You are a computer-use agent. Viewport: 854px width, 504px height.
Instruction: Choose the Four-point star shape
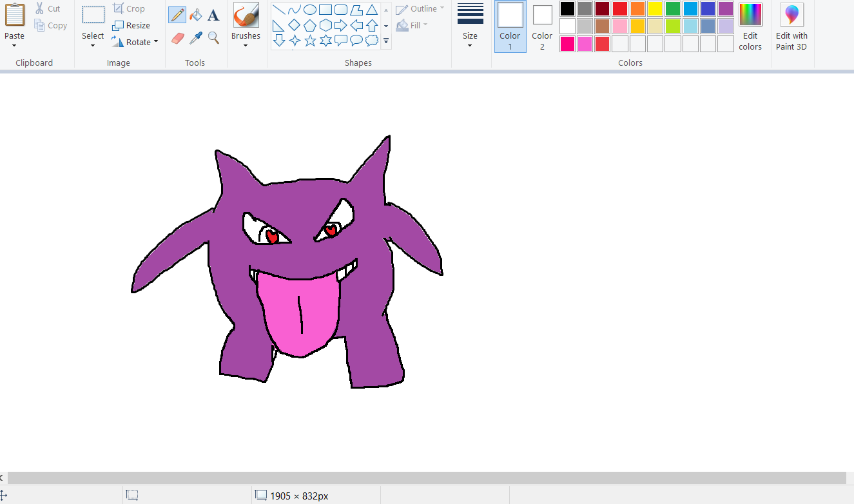coord(295,41)
